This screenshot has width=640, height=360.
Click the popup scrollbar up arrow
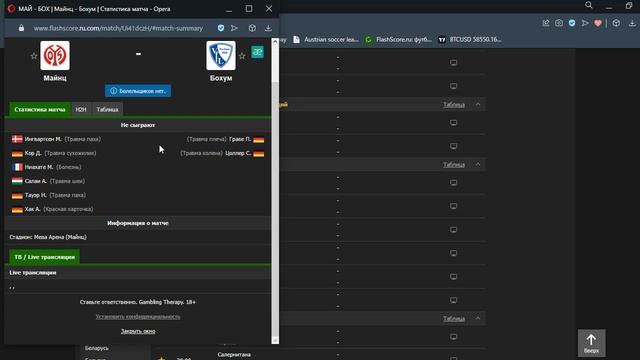point(275,41)
